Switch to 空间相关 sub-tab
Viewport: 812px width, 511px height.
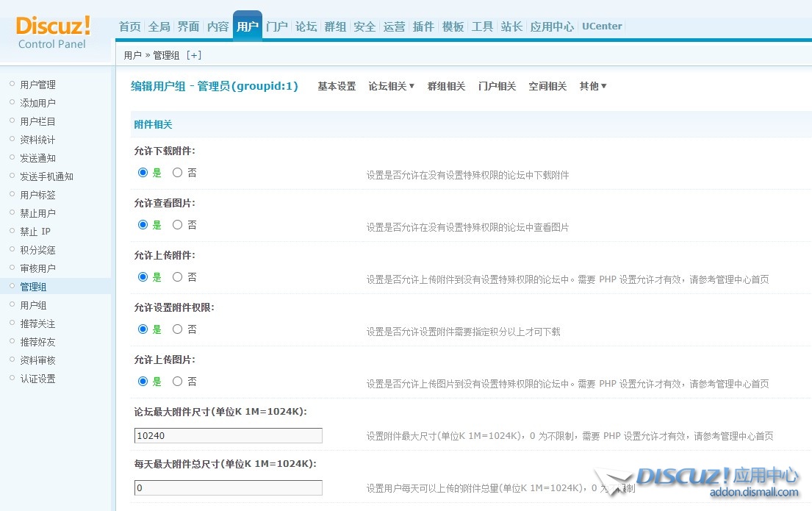pyautogui.click(x=547, y=86)
